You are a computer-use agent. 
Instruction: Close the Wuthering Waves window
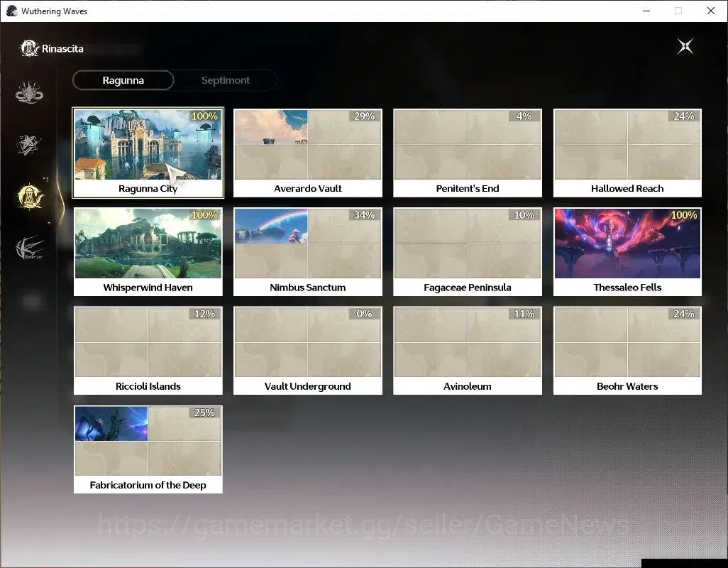[x=711, y=11]
